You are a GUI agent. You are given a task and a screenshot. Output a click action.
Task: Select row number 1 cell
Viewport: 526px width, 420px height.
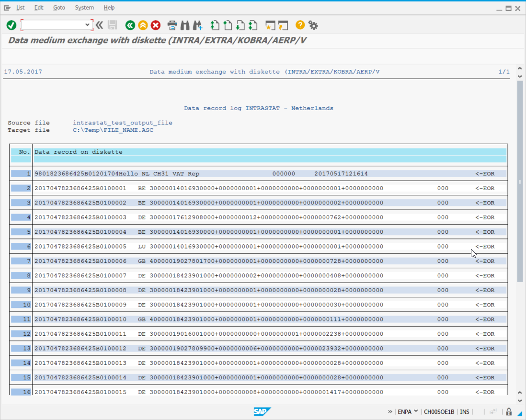click(21, 174)
